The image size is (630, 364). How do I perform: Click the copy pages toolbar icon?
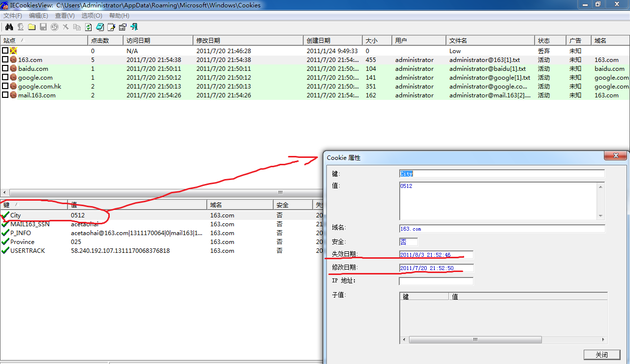pyautogui.click(x=77, y=27)
